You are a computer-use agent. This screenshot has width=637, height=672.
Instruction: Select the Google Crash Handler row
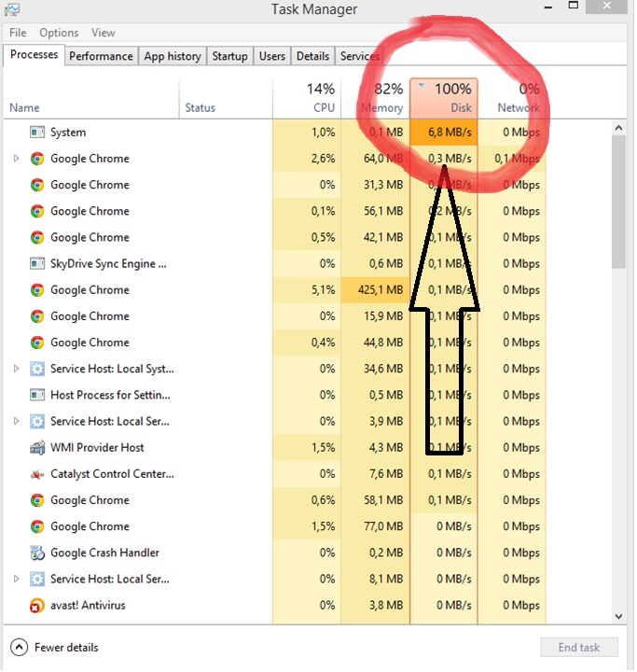(x=274, y=553)
